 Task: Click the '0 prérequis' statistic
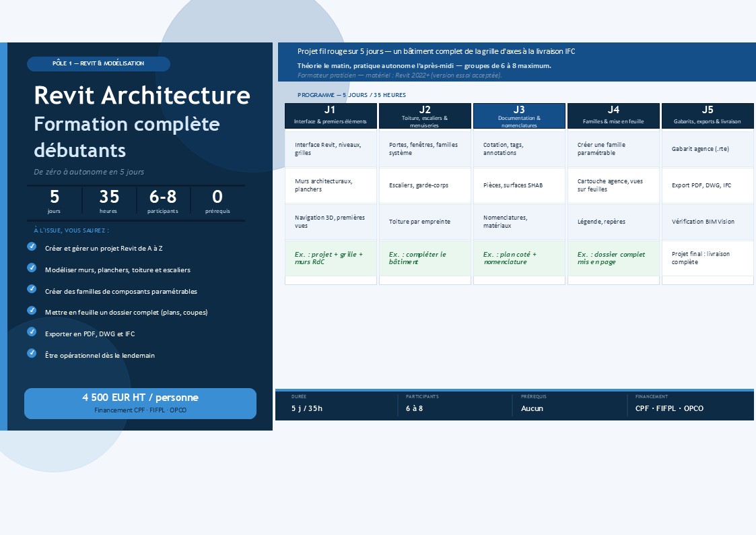click(217, 201)
